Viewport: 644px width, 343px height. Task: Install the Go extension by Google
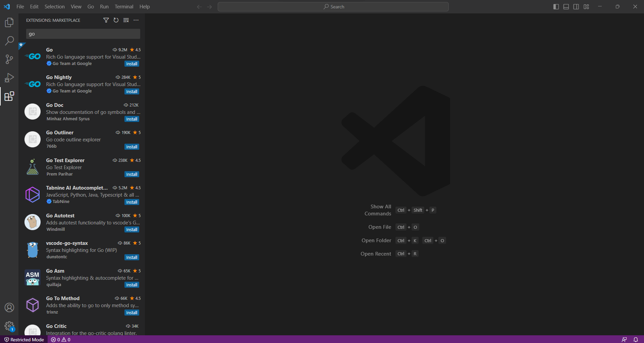click(x=132, y=64)
